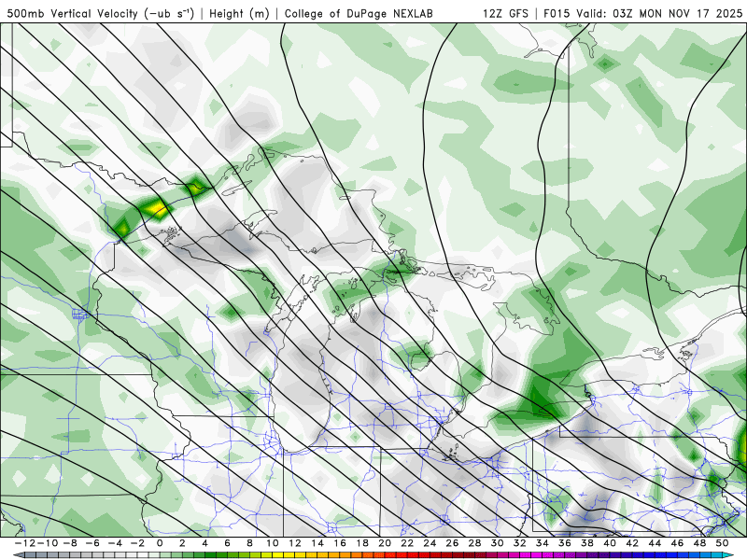Click the '12Z GFS' model run label
The height and width of the screenshot is (560, 747).
pyautogui.click(x=505, y=13)
